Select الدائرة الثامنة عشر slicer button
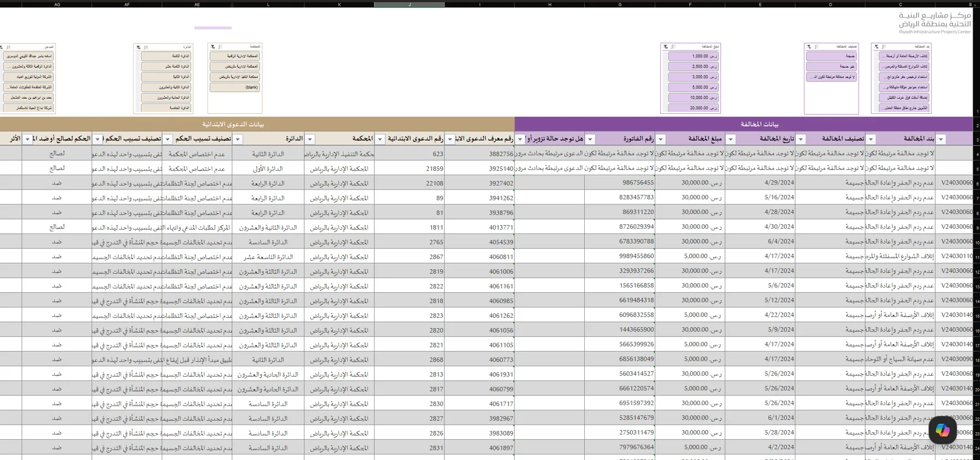Viewport: 980px width, 460px height. (166, 66)
